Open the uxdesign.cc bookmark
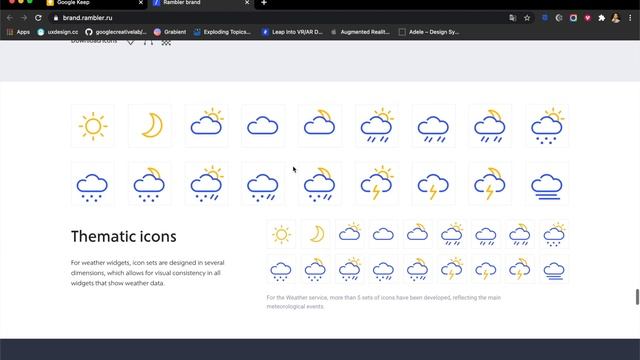The image size is (640, 360). point(58,32)
